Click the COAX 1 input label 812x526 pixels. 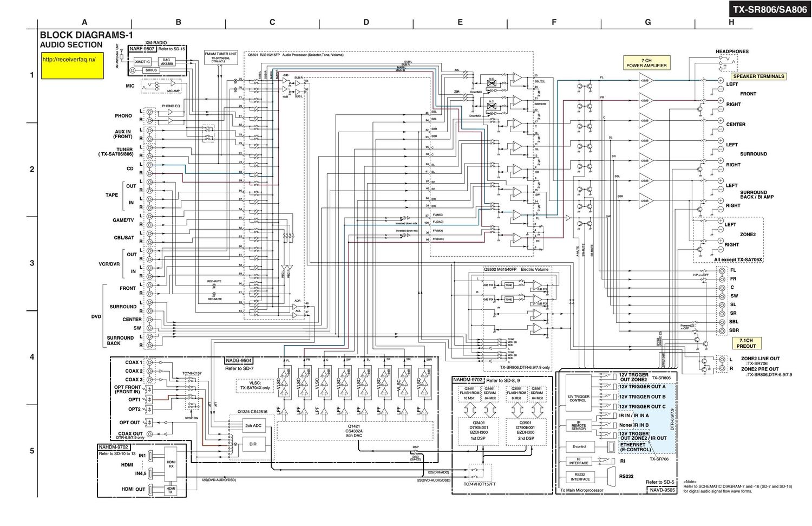134,362
